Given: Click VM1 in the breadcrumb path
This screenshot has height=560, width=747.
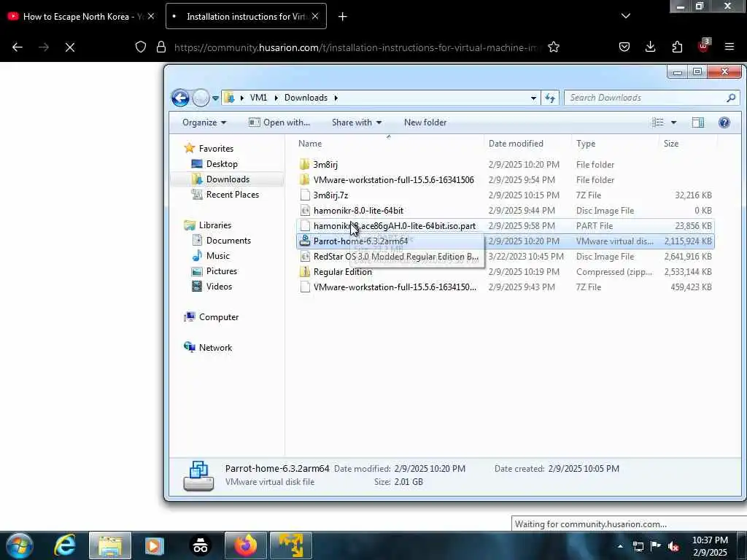Looking at the screenshot, I should 258,98.
